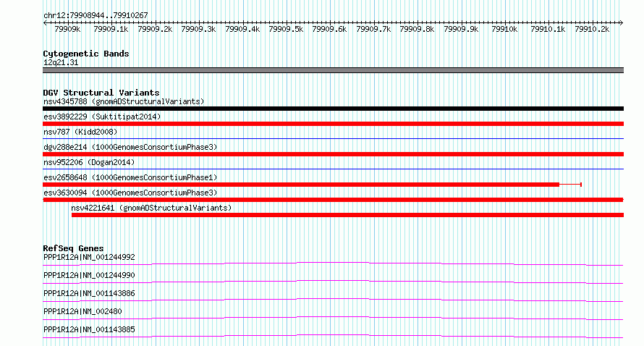Click the thin blue nsv787 variant line
The image size is (644, 346).
click(333, 139)
